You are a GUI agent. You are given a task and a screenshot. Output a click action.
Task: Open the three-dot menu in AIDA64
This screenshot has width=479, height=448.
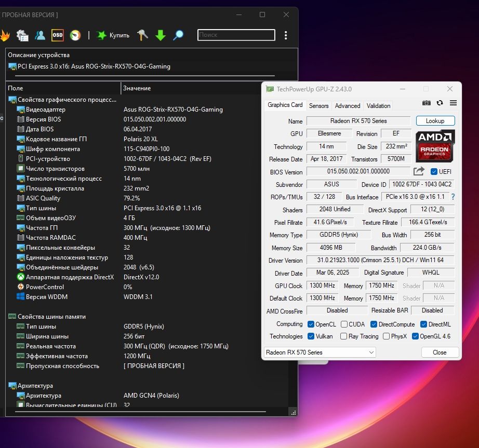(286, 35)
